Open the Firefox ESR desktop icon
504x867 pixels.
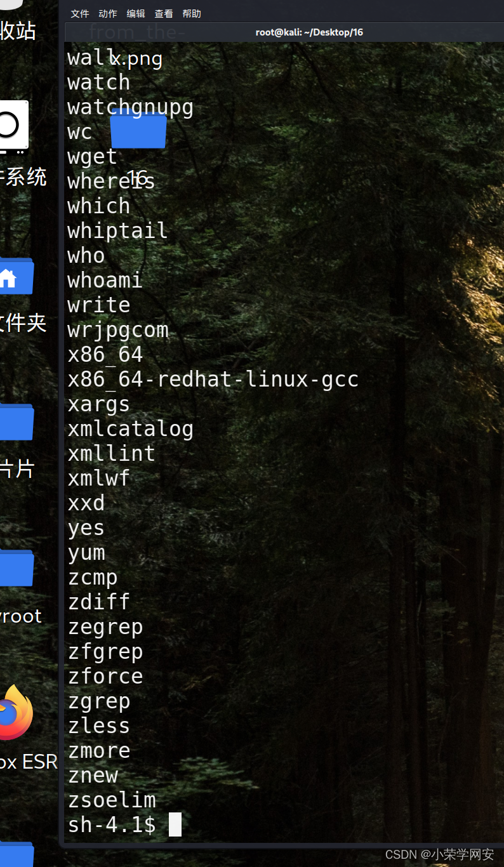(15, 712)
